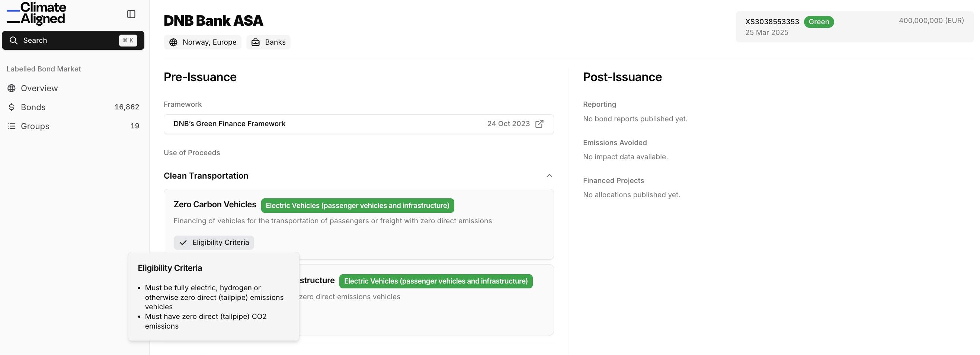980x355 pixels.
Task: Toggle the sidebar collapse icon
Action: pyautogui.click(x=131, y=14)
